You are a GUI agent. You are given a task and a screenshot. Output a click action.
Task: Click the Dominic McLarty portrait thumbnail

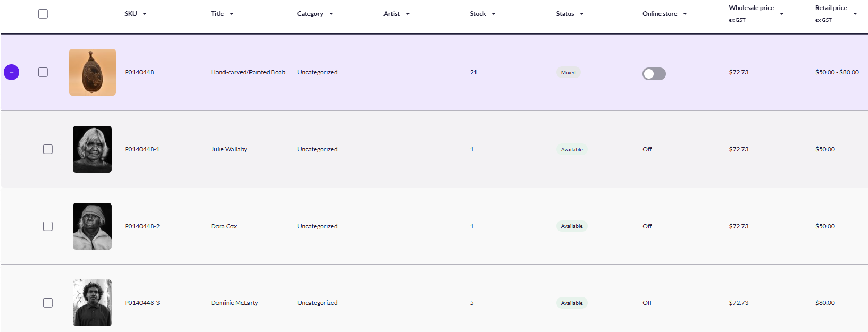point(93,303)
